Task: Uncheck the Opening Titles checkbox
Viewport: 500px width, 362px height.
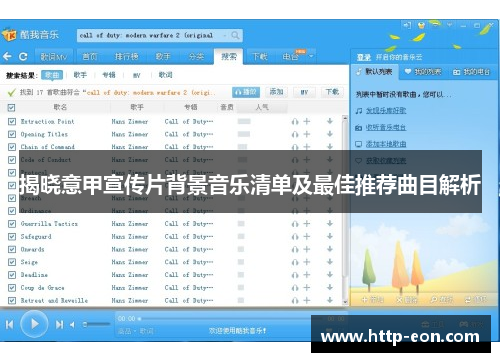Action: click(12, 134)
